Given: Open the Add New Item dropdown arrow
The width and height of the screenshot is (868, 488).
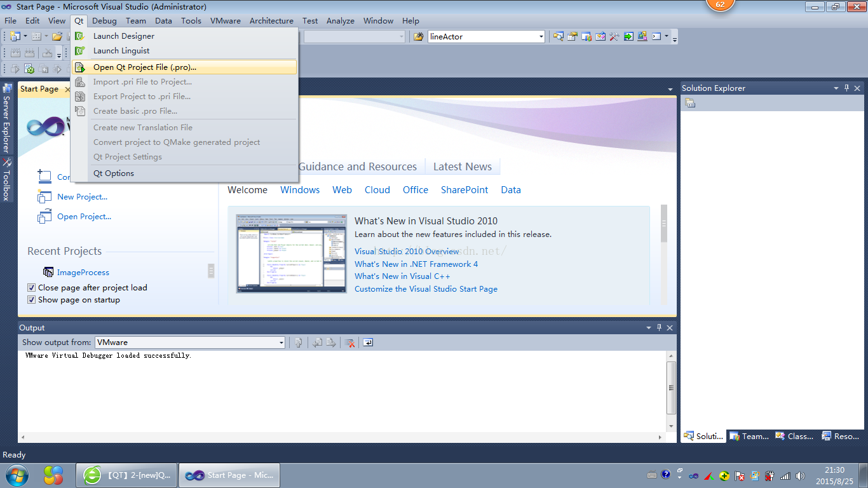Looking at the screenshot, I should point(46,36).
